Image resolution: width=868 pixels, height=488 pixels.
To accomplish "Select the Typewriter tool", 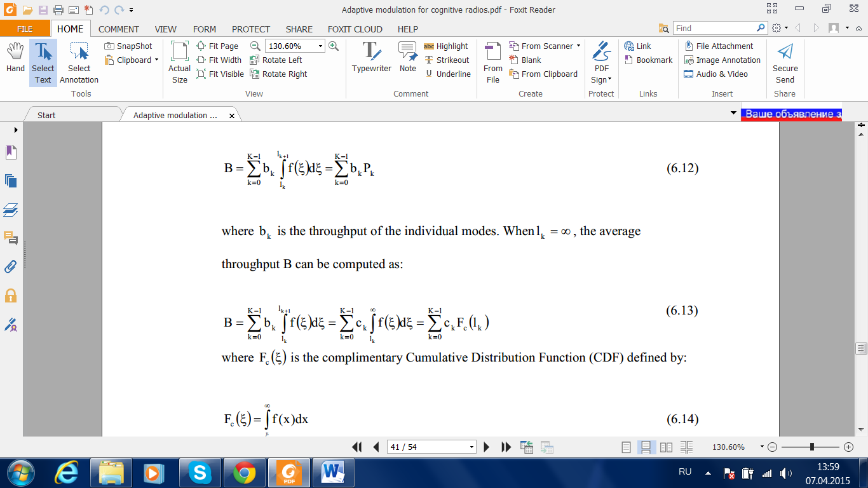I will (x=372, y=58).
